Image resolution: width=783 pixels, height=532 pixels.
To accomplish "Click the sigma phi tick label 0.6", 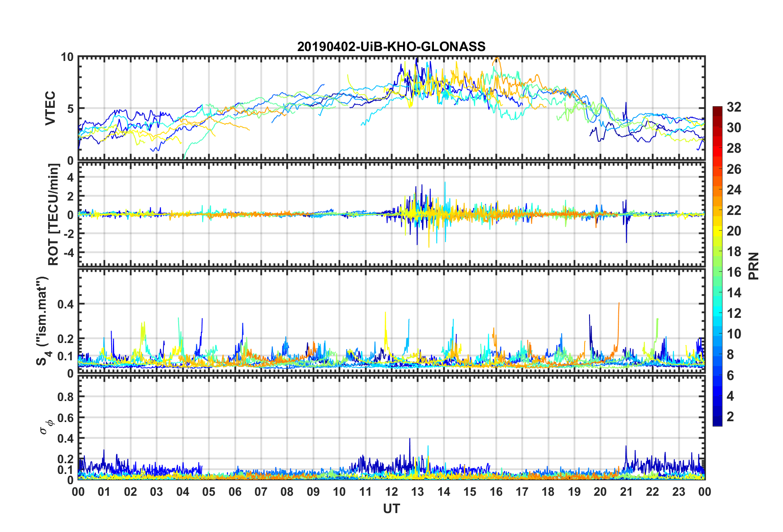I will coord(65,418).
